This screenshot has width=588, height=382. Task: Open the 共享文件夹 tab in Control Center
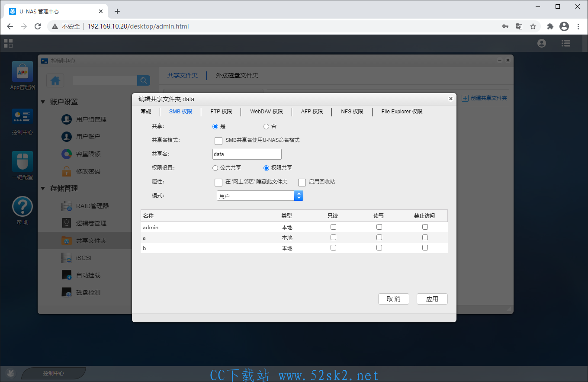(183, 75)
